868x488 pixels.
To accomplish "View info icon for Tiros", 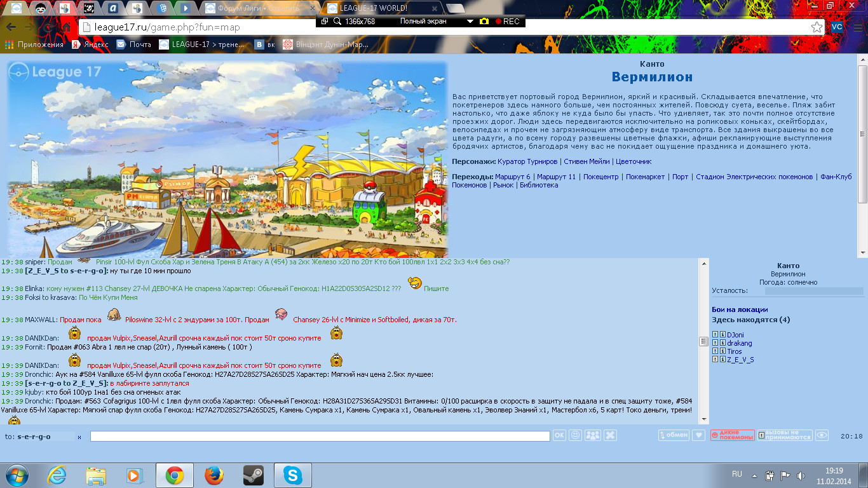I will (x=722, y=351).
